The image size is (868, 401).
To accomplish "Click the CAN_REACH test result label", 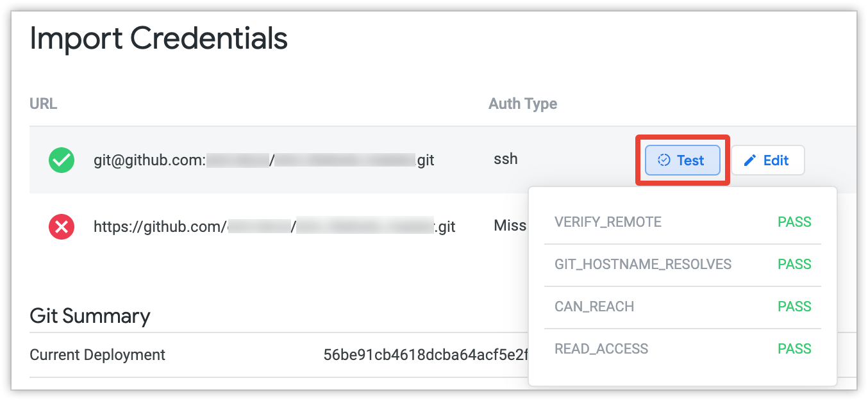I will click(x=594, y=307).
